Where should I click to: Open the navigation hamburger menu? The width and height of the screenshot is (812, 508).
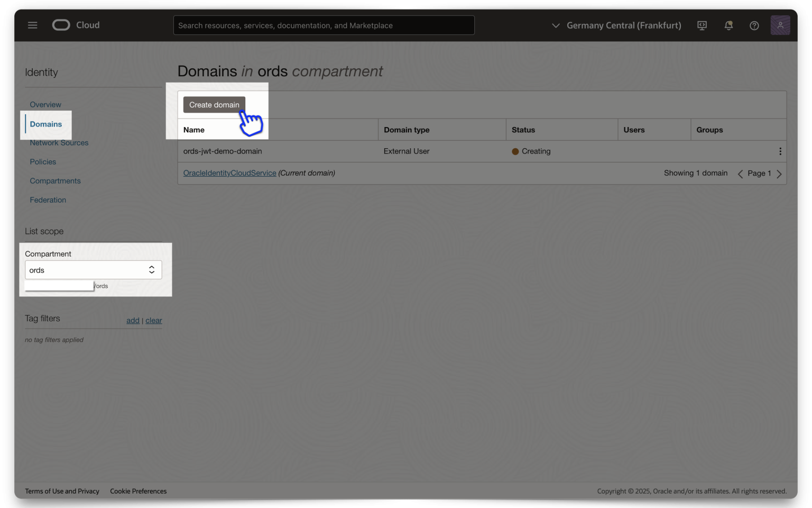(32, 25)
